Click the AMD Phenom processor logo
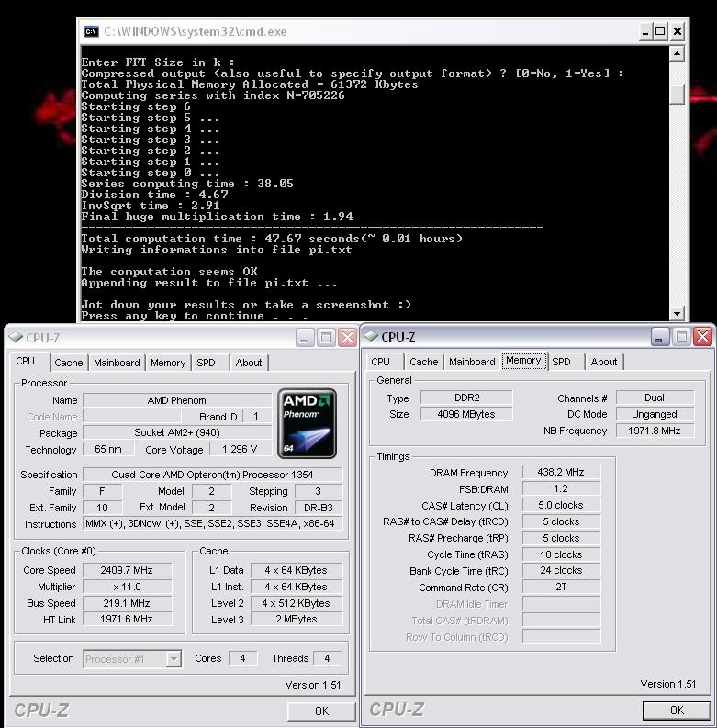 [307, 423]
